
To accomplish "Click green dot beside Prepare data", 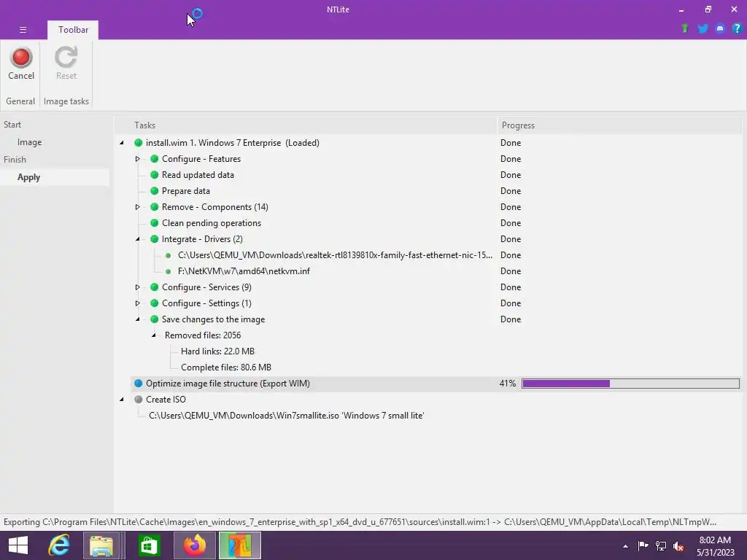I will click(155, 191).
